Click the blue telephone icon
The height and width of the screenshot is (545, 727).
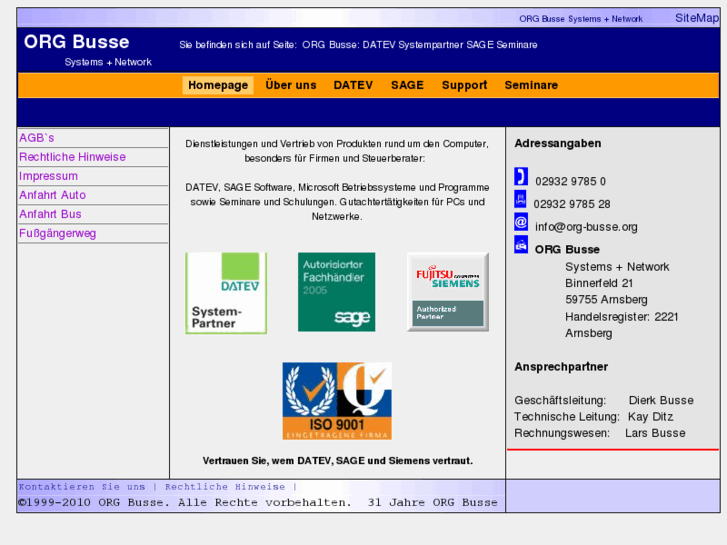521,177
